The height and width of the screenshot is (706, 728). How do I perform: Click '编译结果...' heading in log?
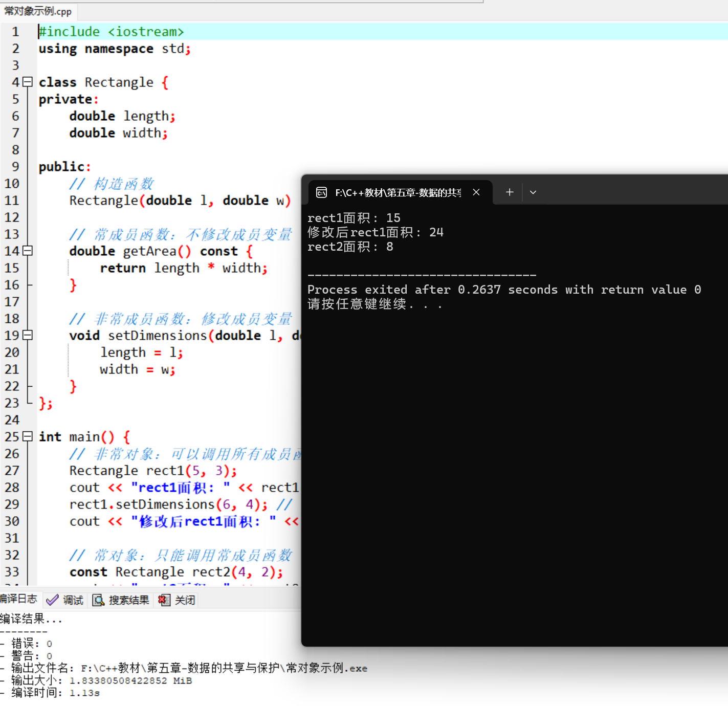pos(31,619)
